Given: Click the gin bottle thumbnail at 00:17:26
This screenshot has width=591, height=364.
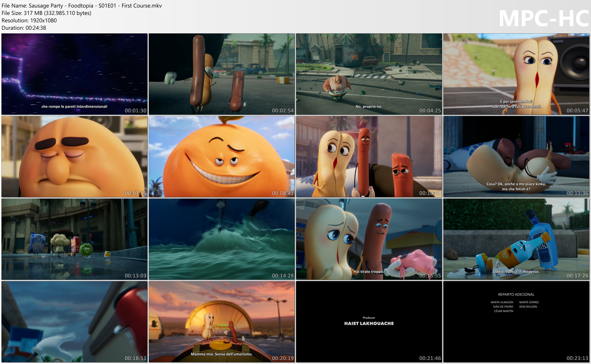Looking at the screenshot, I should click(x=516, y=239).
